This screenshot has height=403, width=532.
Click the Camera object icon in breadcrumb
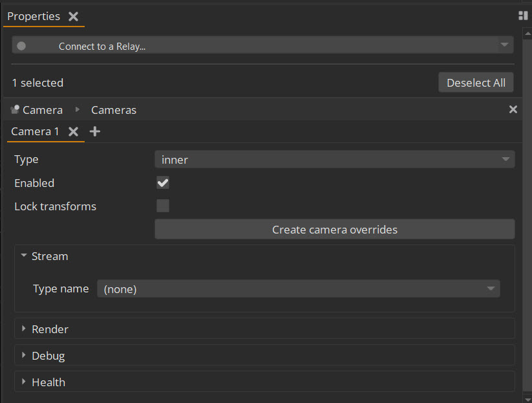pyautogui.click(x=16, y=110)
